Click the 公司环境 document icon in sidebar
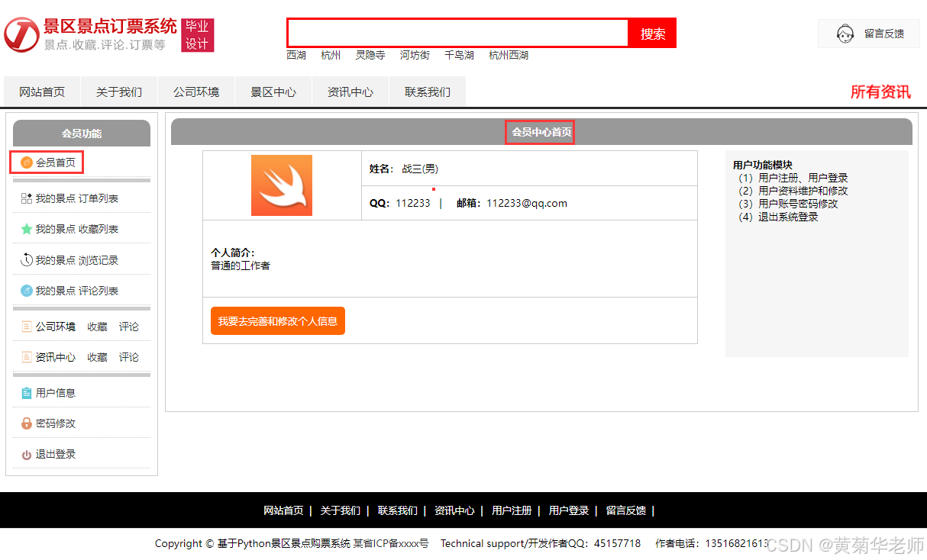This screenshot has height=560, width=927. click(27, 327)
